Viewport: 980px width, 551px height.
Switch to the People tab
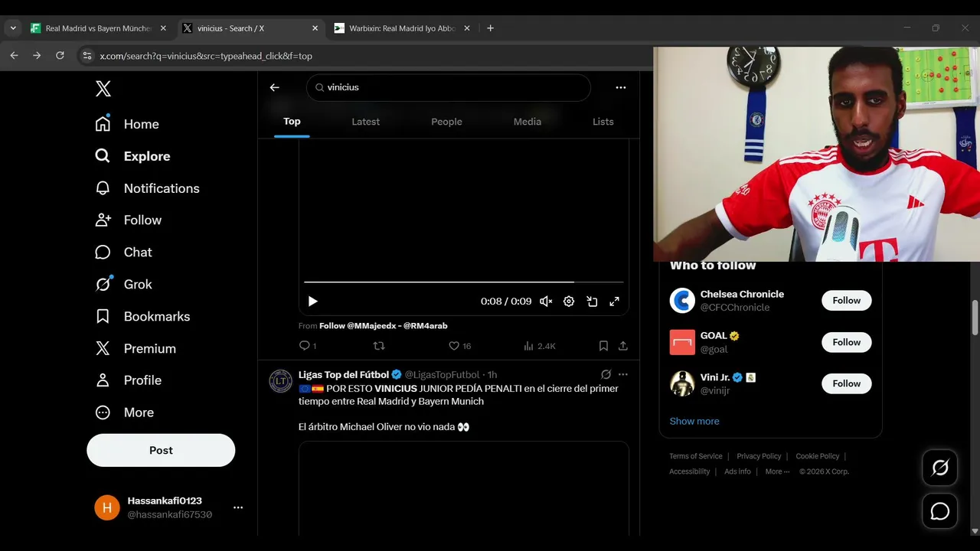pos(446,122)
